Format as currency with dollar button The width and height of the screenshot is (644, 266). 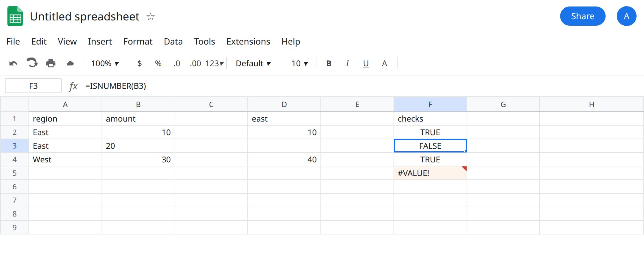point(140,63)
